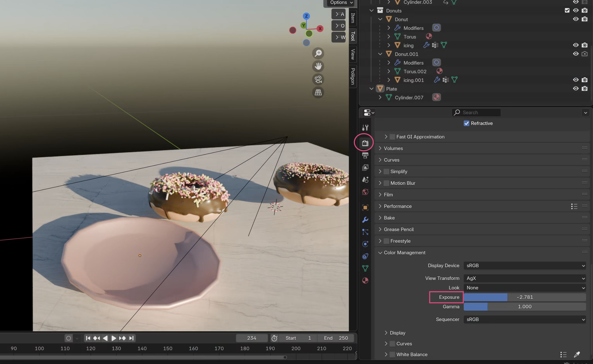This screenshot has height=364, width=593.
Task: Open the Material properties tab
Action: 365,281
